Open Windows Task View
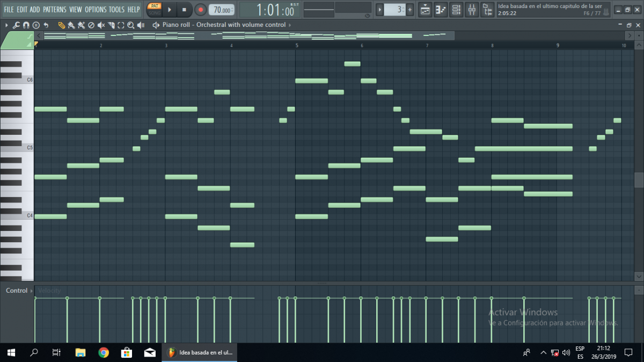644x362 pixels. click(56, 352)
